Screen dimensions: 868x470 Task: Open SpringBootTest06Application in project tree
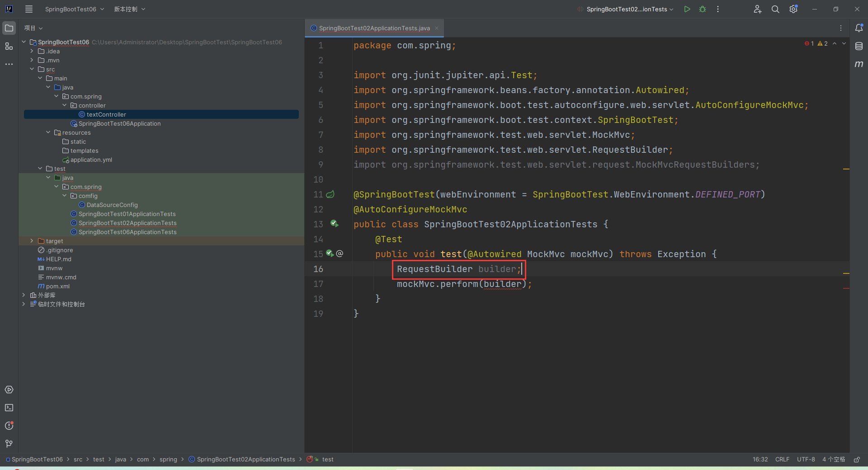119,123
